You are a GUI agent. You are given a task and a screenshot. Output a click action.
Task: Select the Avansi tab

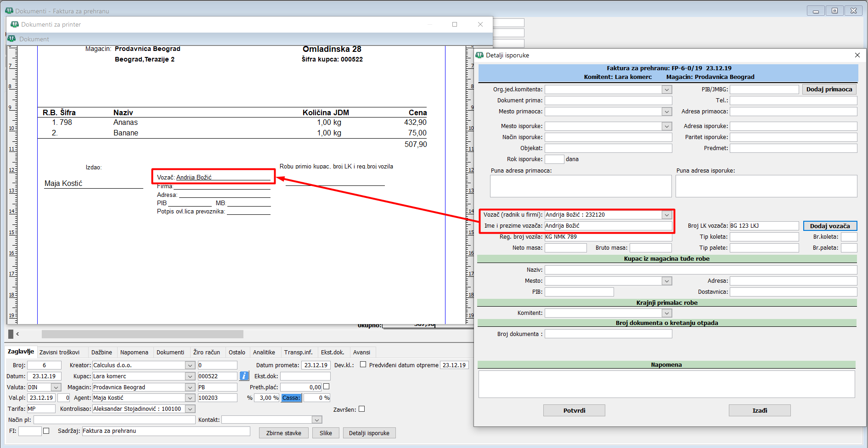point(361,353)
